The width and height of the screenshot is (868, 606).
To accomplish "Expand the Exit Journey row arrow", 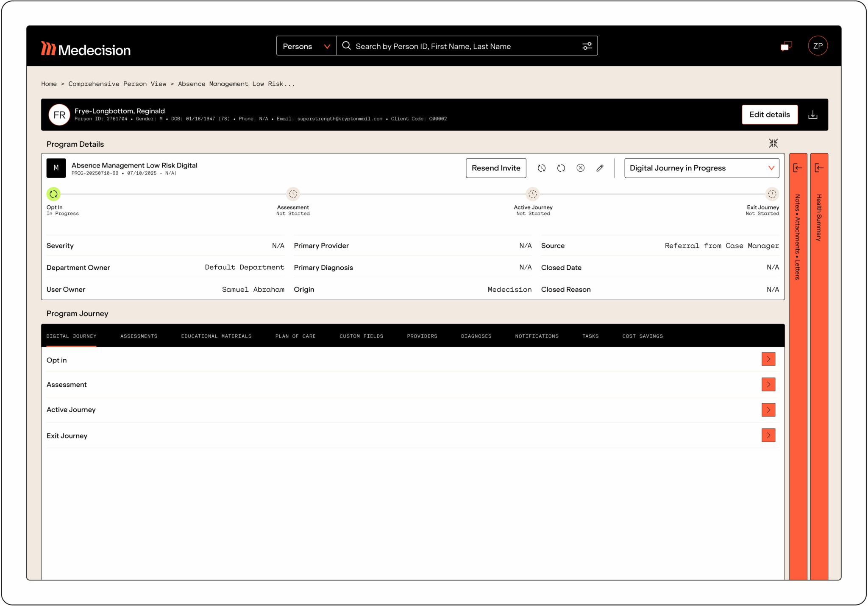I will [768, 436].
